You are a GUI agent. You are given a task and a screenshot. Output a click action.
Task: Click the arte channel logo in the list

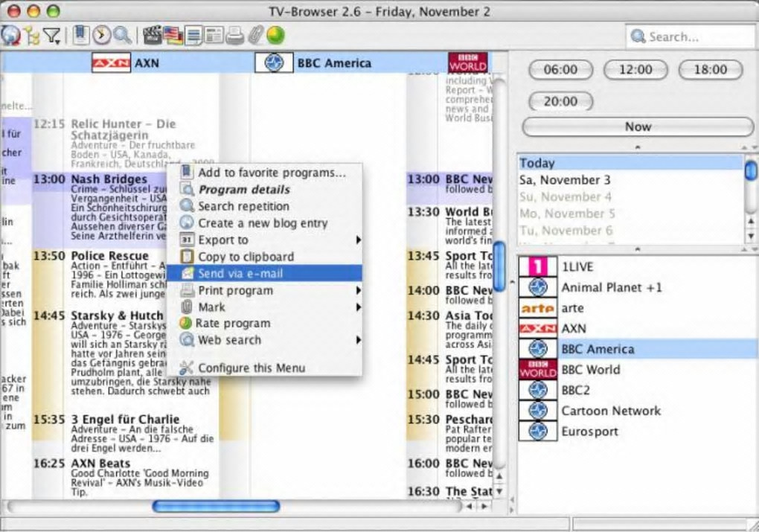[537, 308]
